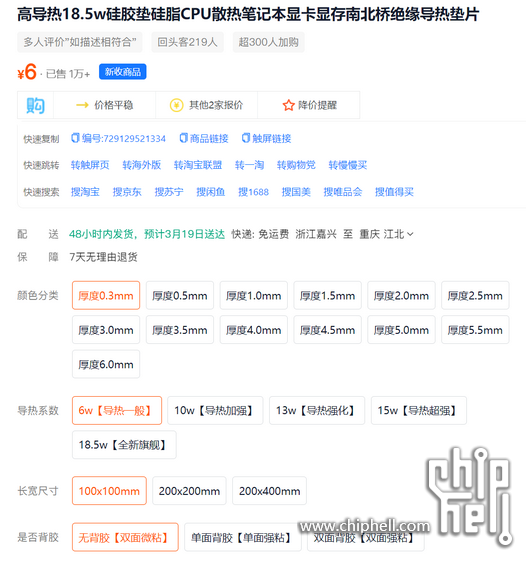Follow the 转淘宝联盟 jump link
Viewport: 526px width, 561px height.
pos(198,165)
